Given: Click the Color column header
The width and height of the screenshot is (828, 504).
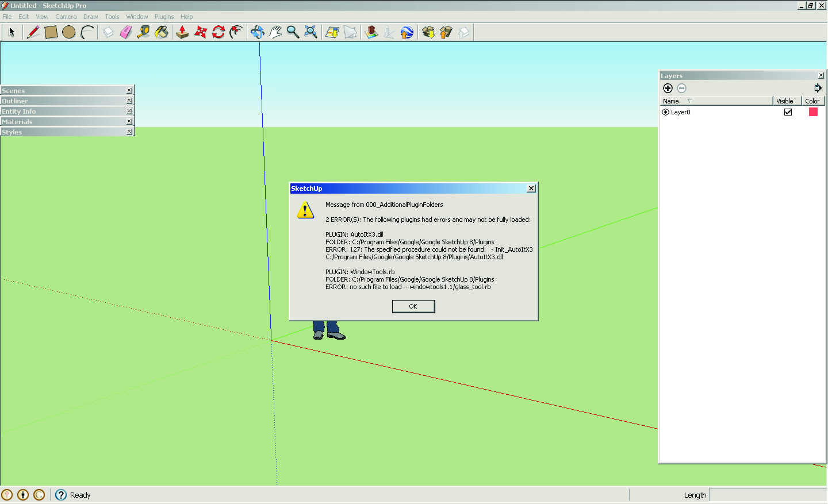Looking at the screenshot, I should pos(813,101).
